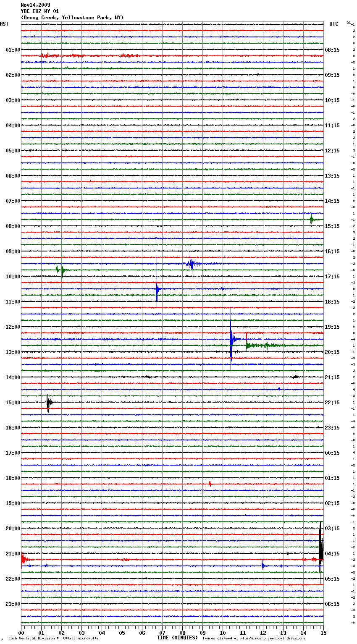The height and width of the screenshot is (644, 357).
Task: Select the 04:00 MST row label
Action: click(x=13, y=126)
